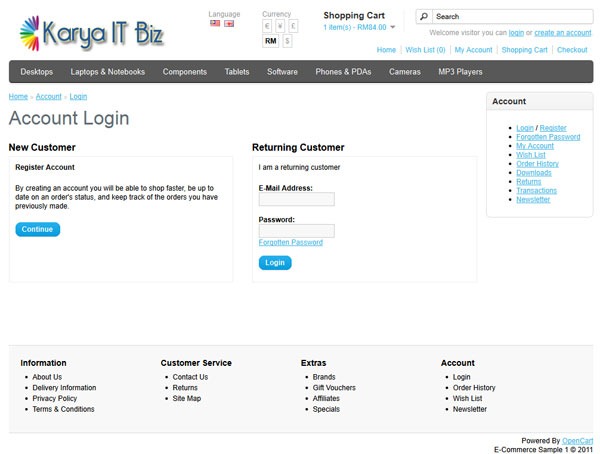This screenshot has width=600, height=454.
Task: Click the Login breadcrumb
Action: click(78, 96)
